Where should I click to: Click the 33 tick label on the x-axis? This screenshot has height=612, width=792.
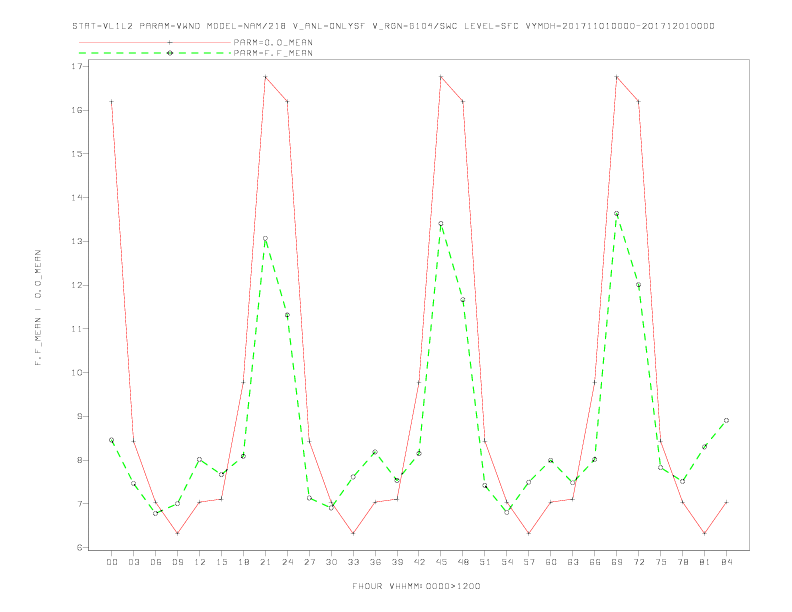pos(353,562)
